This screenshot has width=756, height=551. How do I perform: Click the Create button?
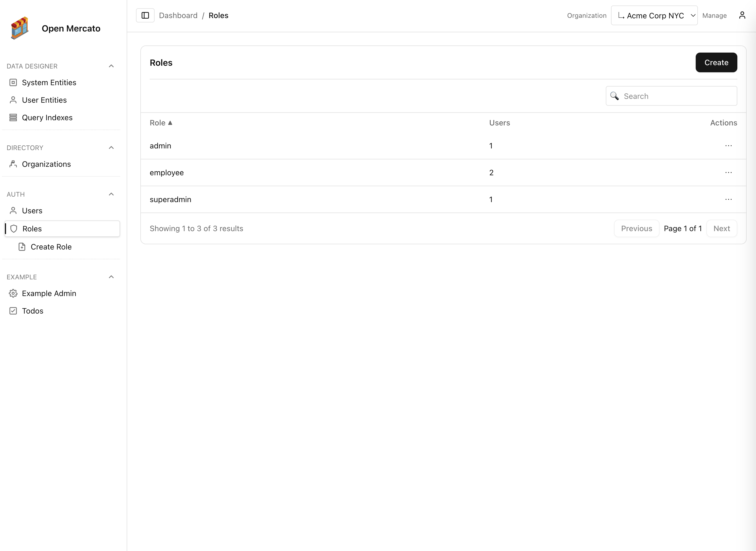[716, 62]
